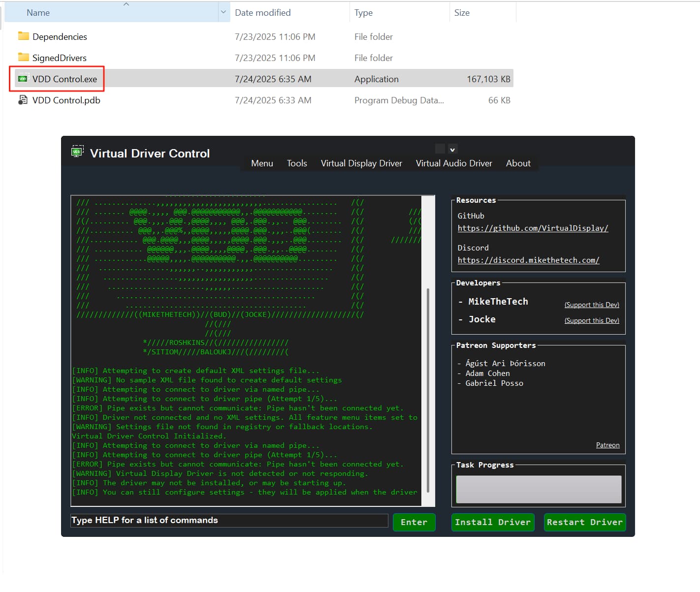Expand the Name column filter dropdown arrow
The height and width of the screenshot is (592, 700).
[x=223, y=12]
